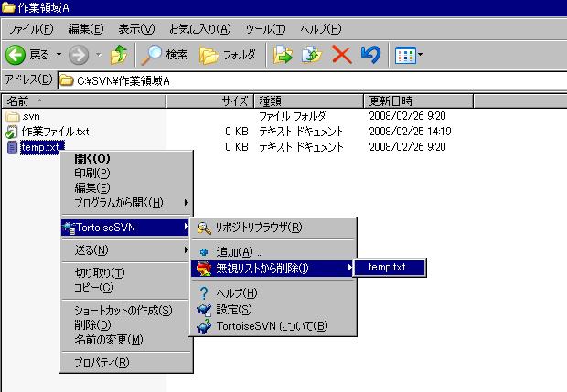Screen dimensions: 567x392
Task: Choose 印刷(P) in the context menu
Action: click(x=125, y=174)
